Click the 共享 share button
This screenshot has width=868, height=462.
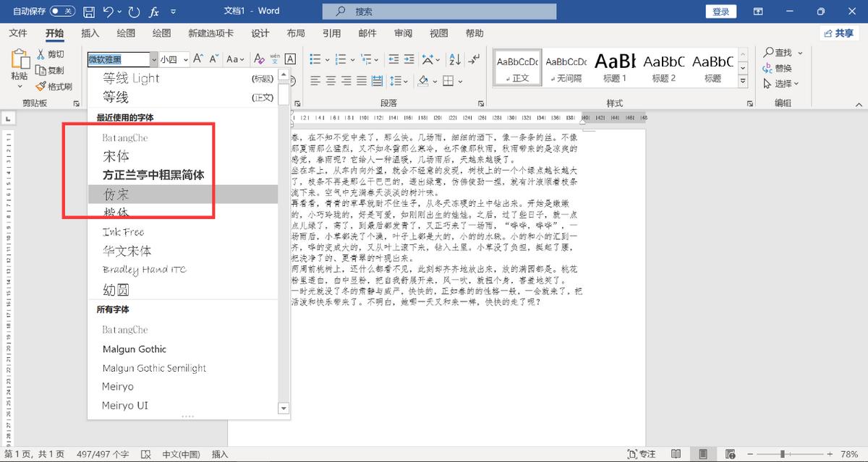coord(841,33)
